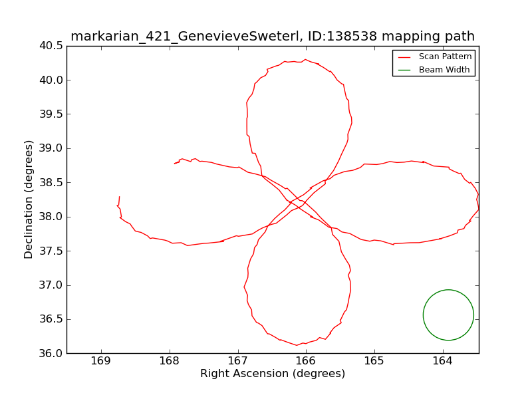Viewport: 532px width, 399px height.
Task: Click the y-axis tick label '39.5'
Action: tap(51, 114)
